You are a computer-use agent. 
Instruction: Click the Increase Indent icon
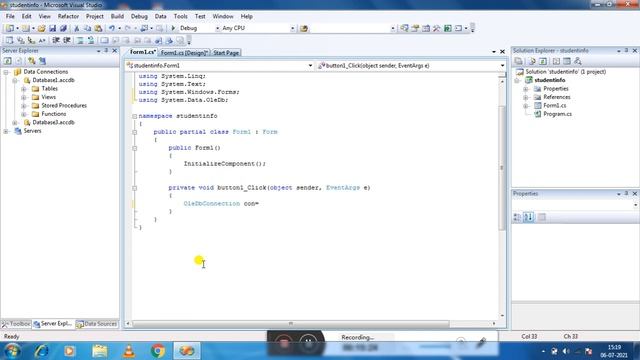(67, 40)
